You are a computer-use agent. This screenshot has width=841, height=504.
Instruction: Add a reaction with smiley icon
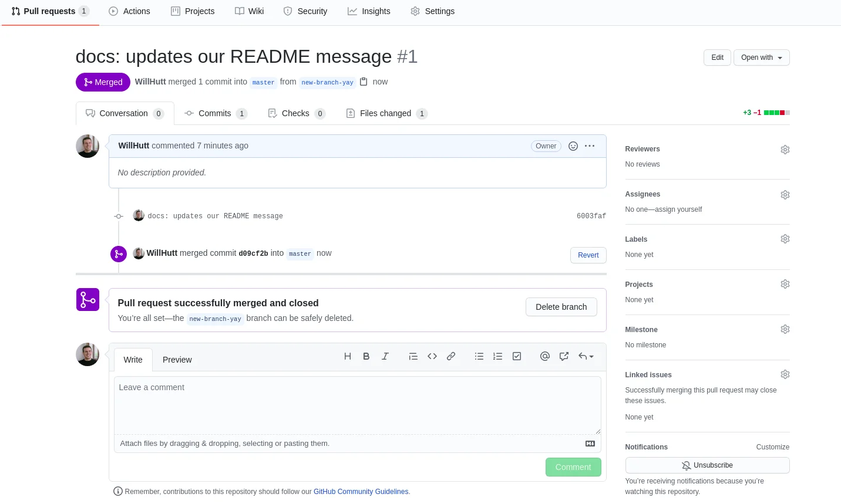pos(573,146)
